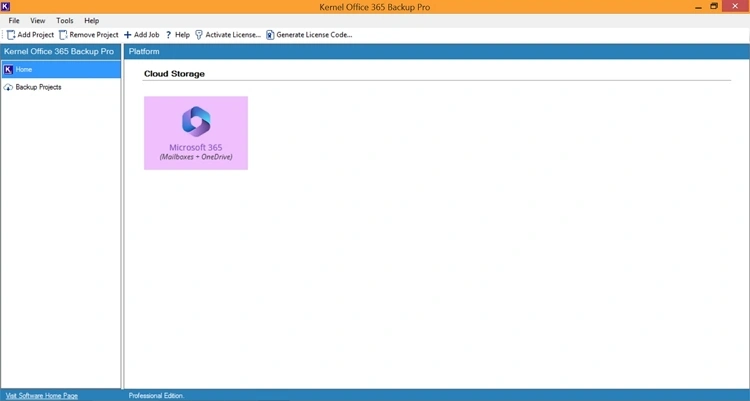Click the Professional Edition status text
750x401 pixels.
[x=156, y=396]
